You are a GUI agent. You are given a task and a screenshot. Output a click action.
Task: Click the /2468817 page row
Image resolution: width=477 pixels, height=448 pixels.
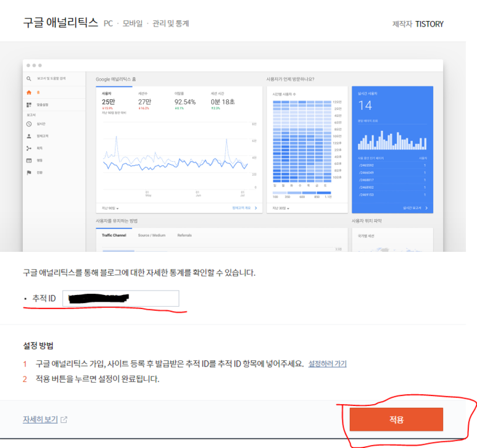tap(392, 180)
